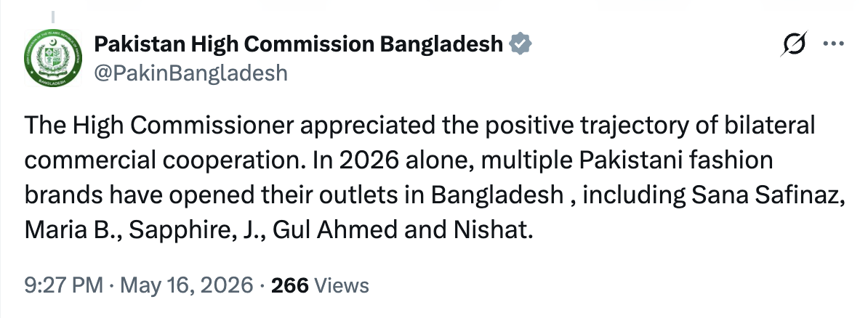Click the verified badge beside the name
This screenshot has height=318, width=868.
tap(520, 44)
